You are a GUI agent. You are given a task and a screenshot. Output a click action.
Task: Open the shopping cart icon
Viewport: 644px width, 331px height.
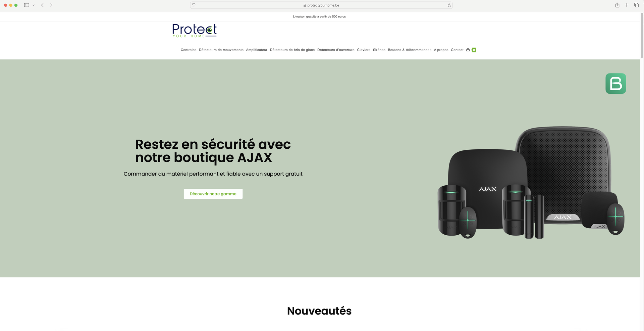468,50
